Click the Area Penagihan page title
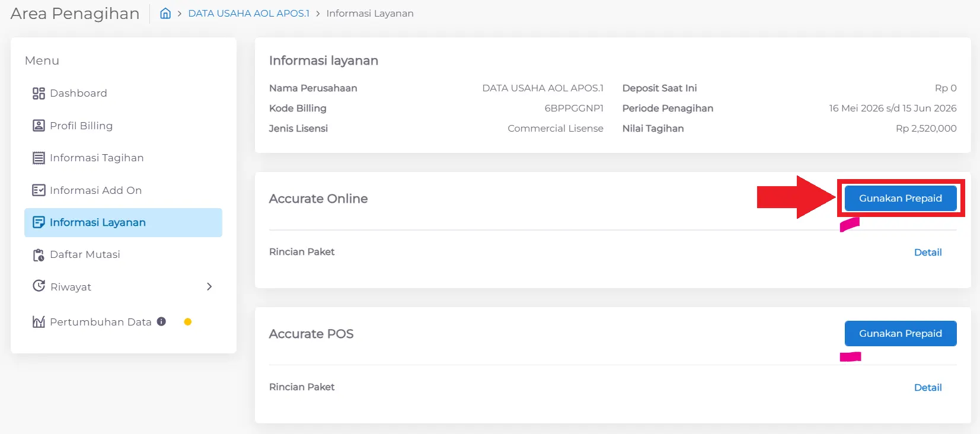The image size is (980, 434). 75,13
